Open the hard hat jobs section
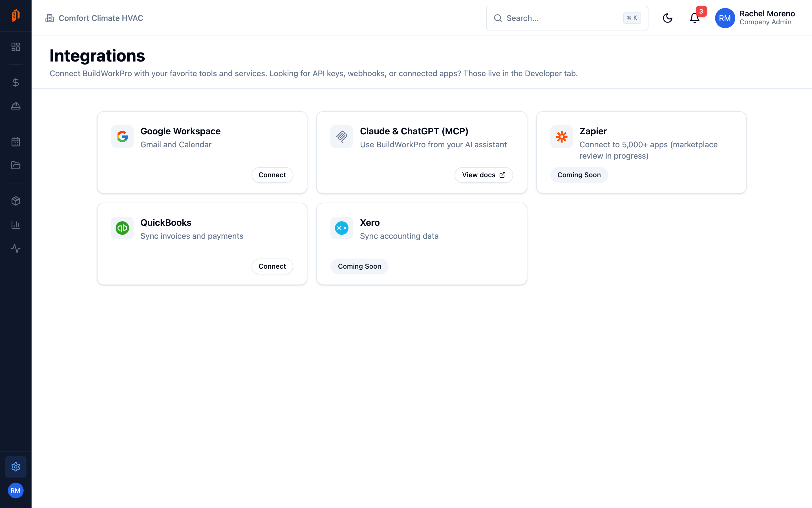 (x=16, y=106)
